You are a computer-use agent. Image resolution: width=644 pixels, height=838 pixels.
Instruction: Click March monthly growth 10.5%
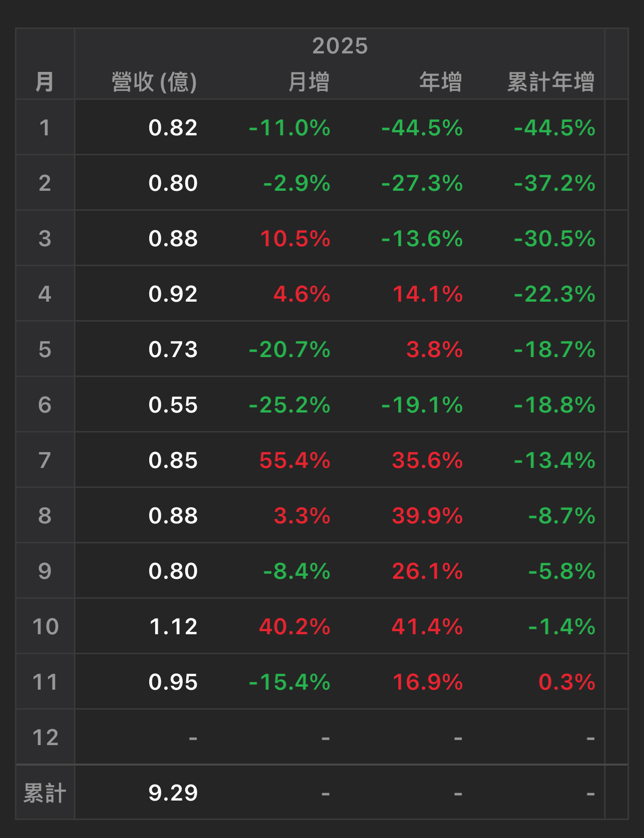coord(295,238)
